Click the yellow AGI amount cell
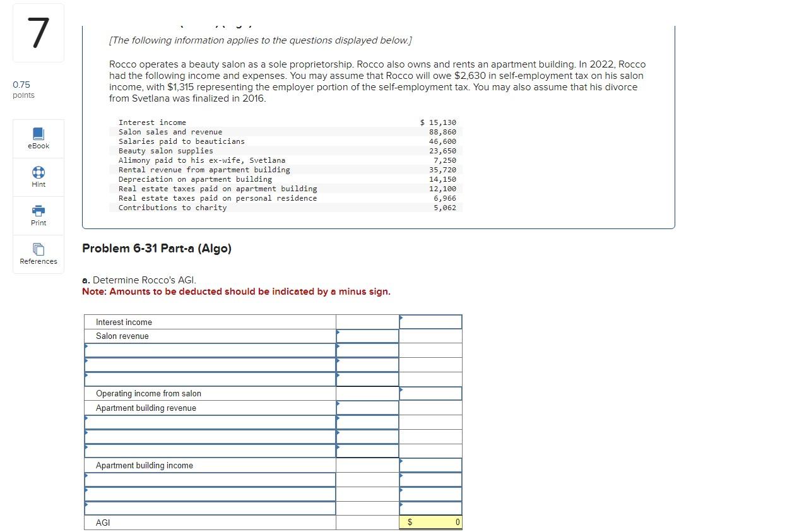 (x=430, y=522)
